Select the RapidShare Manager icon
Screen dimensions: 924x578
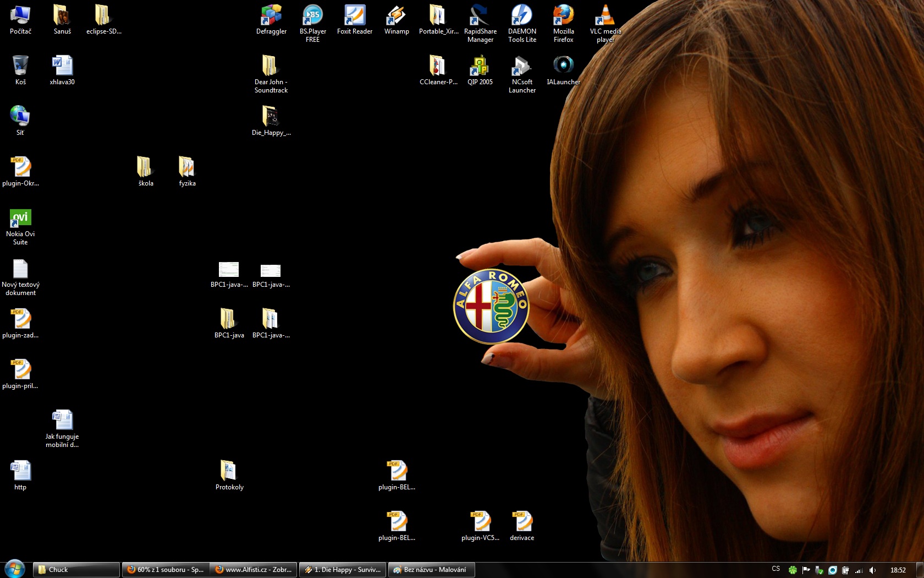480,17
